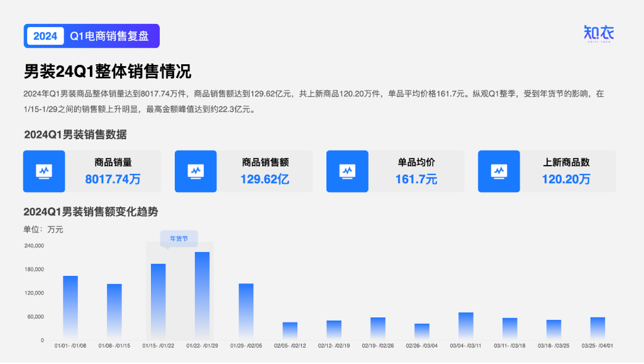
Task: Select the heading 2024Q1男装销售额变化趋势
Action: tap(91, 212)
